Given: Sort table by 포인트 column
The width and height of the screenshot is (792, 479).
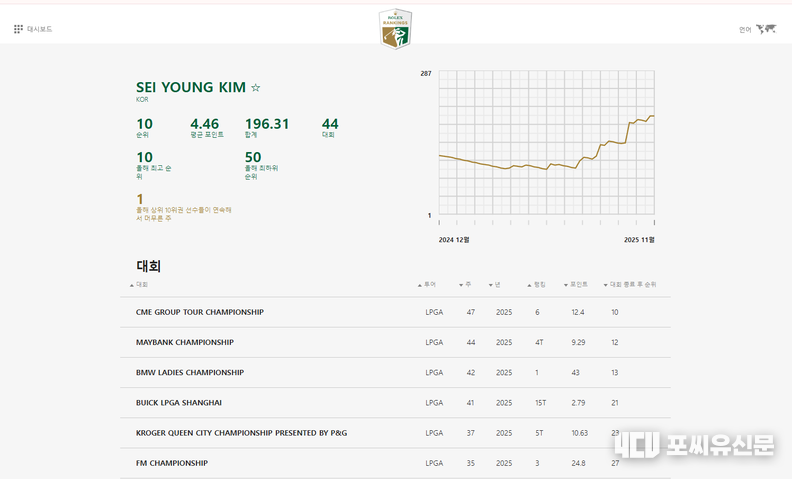Looking at the screenshot, I should click(x=577, y=285).
